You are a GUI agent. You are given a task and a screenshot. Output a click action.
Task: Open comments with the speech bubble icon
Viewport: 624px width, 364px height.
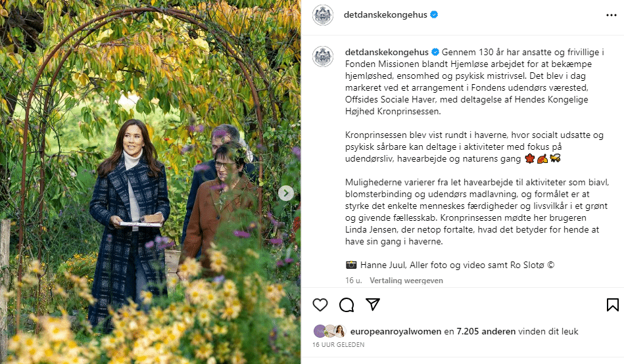tap(347, 305)
